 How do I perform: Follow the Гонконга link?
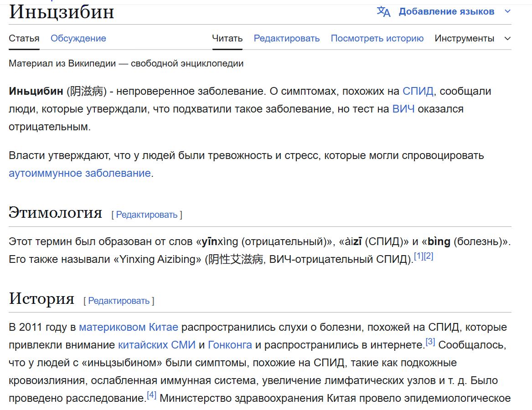coord(230,345)
